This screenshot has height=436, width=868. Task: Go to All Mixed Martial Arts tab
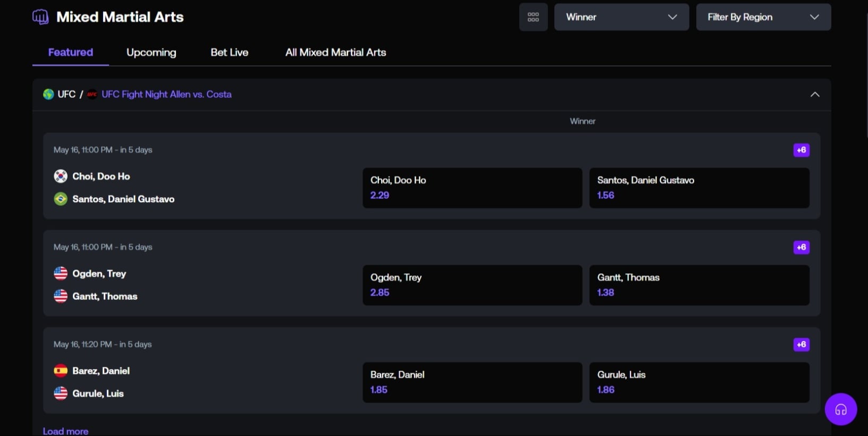[x=336, y=52]
